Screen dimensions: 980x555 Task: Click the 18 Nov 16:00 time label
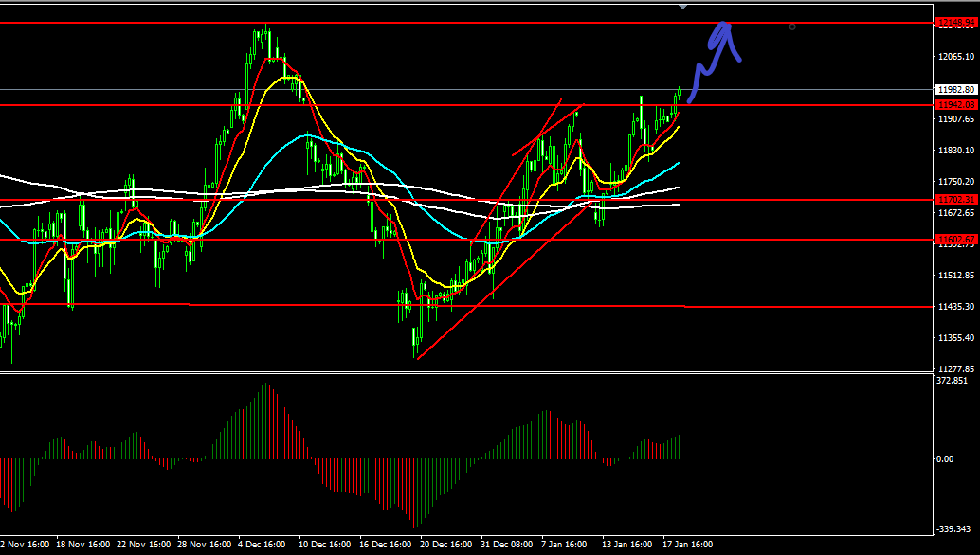pyautogui.click(x=83, y=545)
